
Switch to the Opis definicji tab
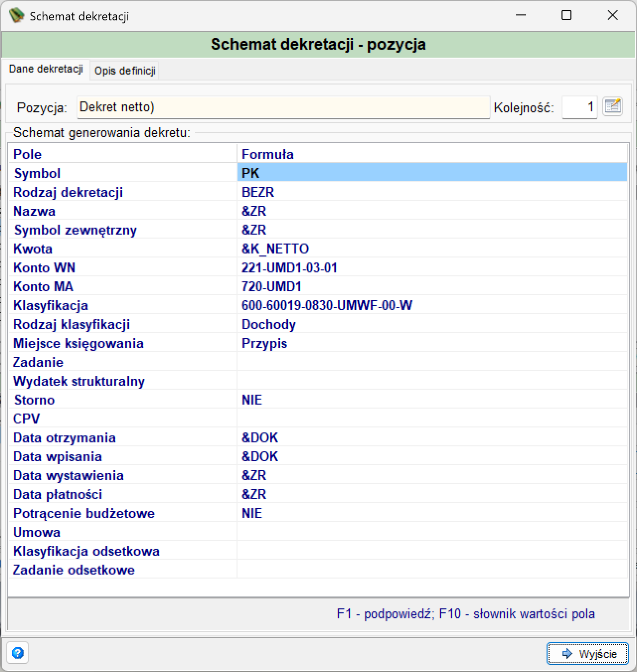(125, 71)
